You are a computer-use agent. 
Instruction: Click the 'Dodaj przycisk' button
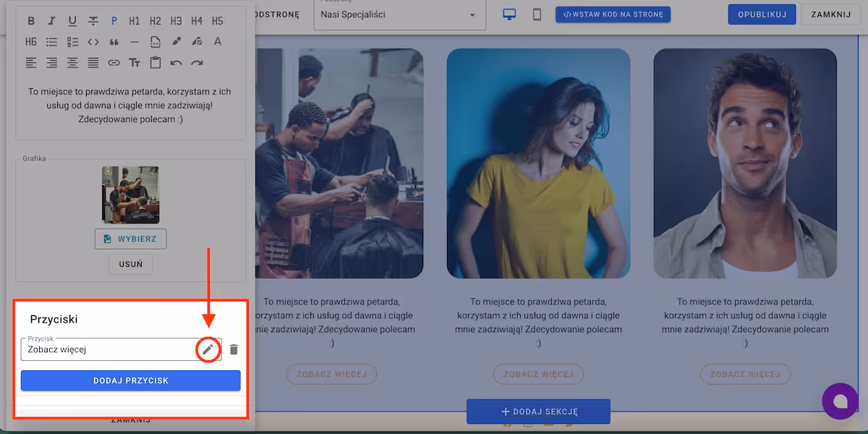130,380
